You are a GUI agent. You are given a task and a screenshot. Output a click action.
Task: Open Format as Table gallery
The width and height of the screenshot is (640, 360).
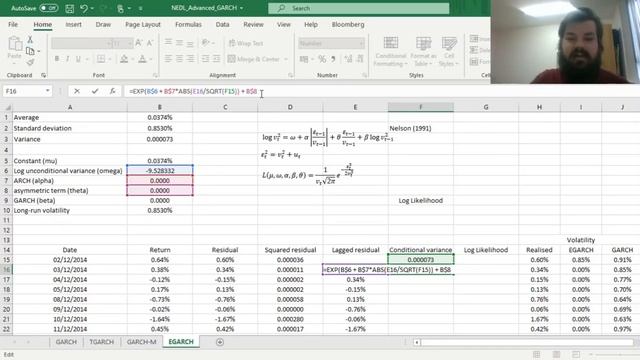(423, 51)
